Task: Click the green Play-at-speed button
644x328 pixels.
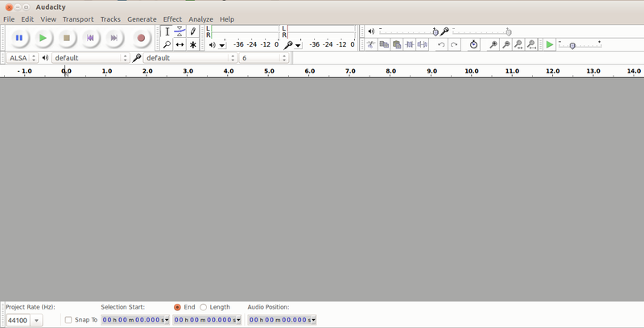Action: [x=550, y=44]
